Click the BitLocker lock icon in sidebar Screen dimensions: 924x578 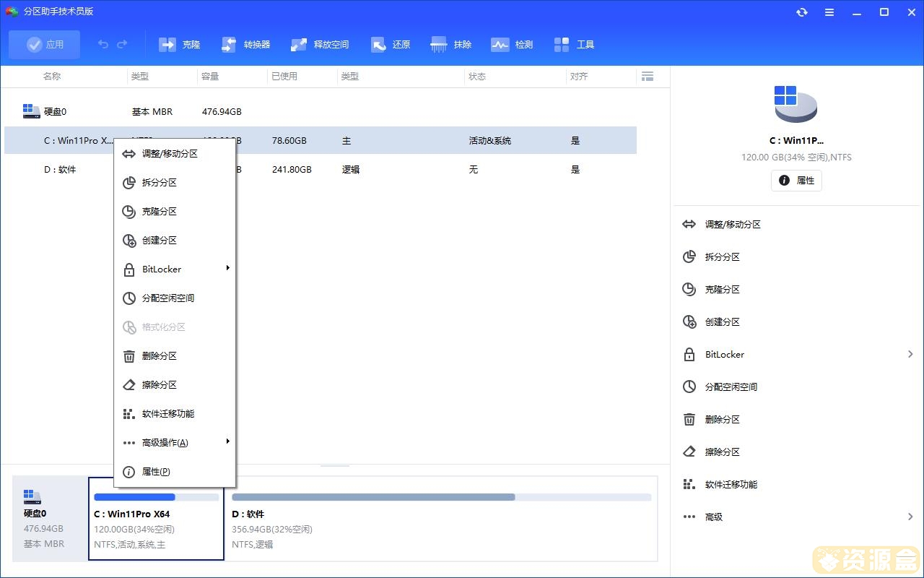(x=689, y=354)
